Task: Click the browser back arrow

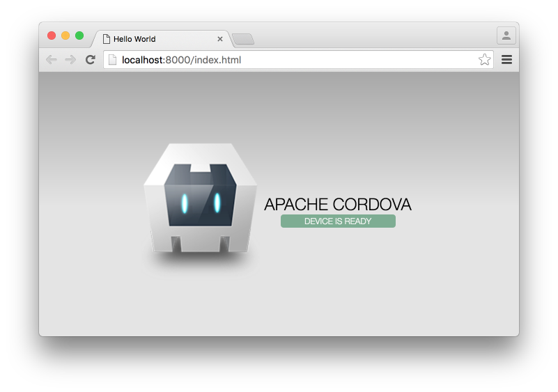Action: pyautogui.click(x=52, y=59)
